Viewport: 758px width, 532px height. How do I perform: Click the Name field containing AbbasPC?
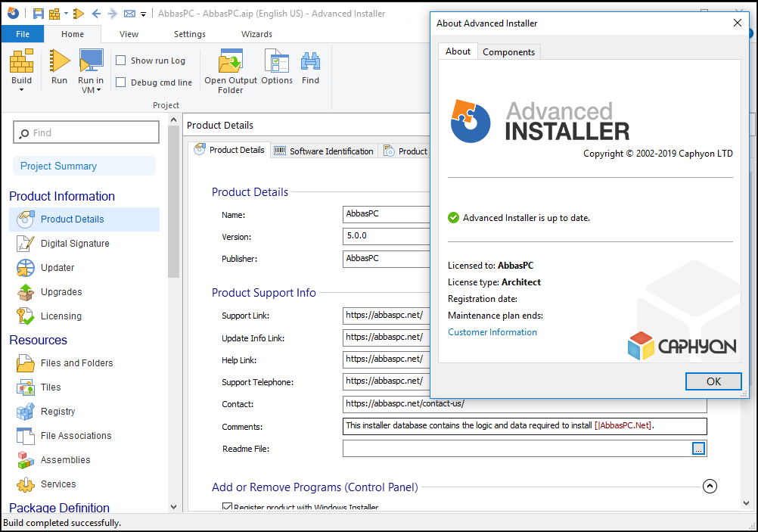coord(387,213)
